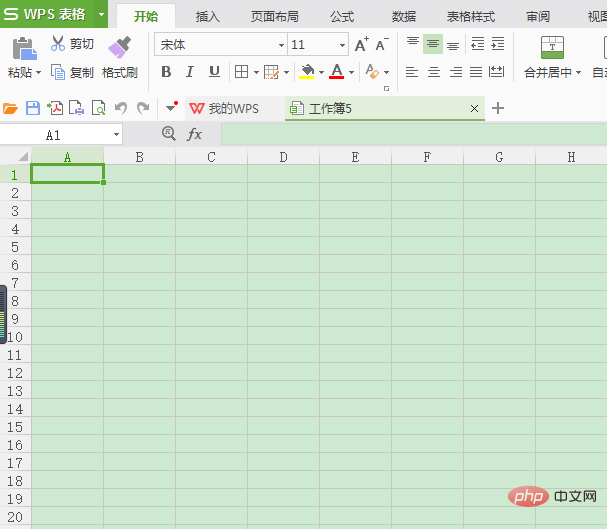Screen dimensions: 607x529
Task: Switch to the 表格样式 ribbon tab
Action: click(471, 16)
